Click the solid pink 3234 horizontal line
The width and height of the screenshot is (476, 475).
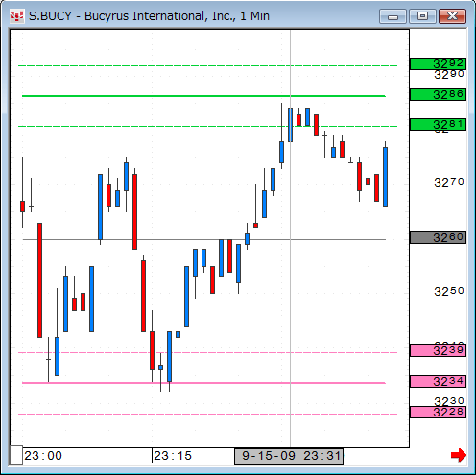pyautogui.click(x=203, y=383)
